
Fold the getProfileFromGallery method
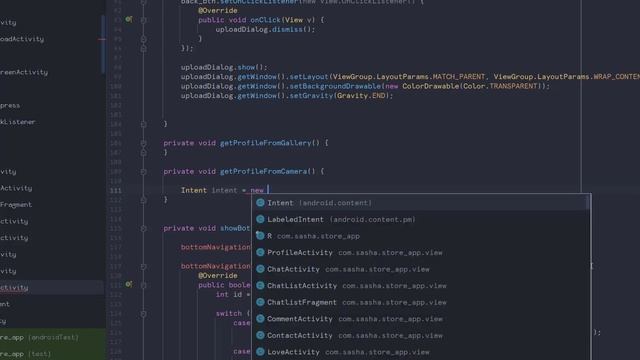click(143, 143)
